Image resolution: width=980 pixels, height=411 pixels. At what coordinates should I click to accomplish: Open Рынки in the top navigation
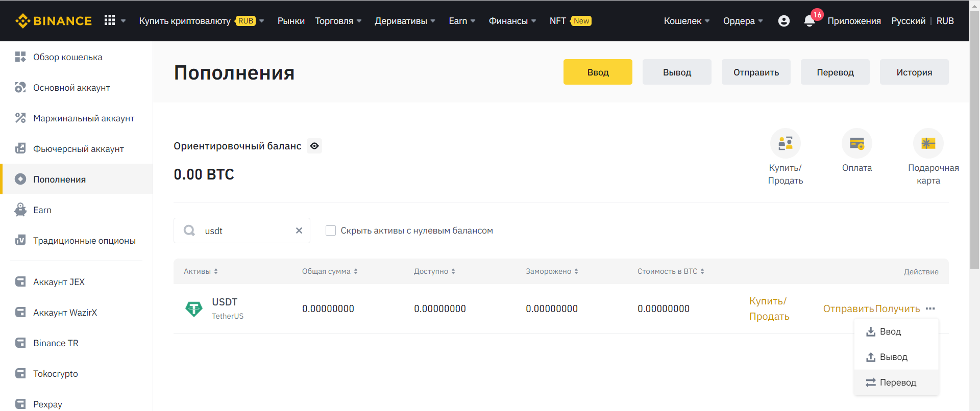[291, 21]
